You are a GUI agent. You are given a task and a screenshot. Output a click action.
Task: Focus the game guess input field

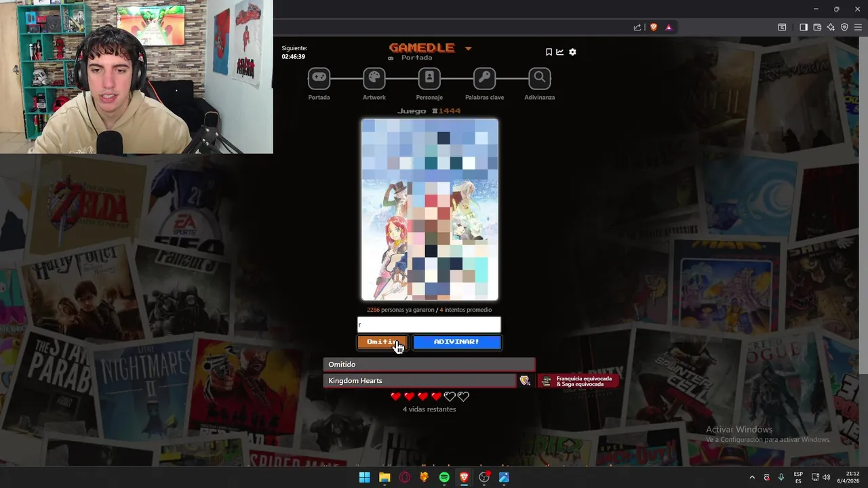[x=429, y=325]
